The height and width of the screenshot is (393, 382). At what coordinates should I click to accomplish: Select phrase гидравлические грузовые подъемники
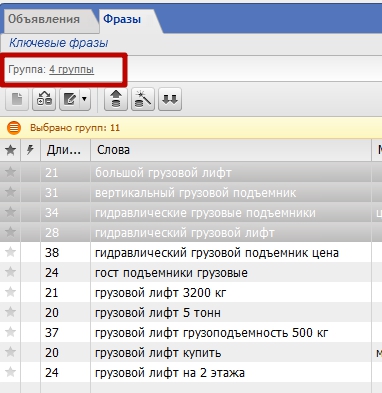coord(205,213)
